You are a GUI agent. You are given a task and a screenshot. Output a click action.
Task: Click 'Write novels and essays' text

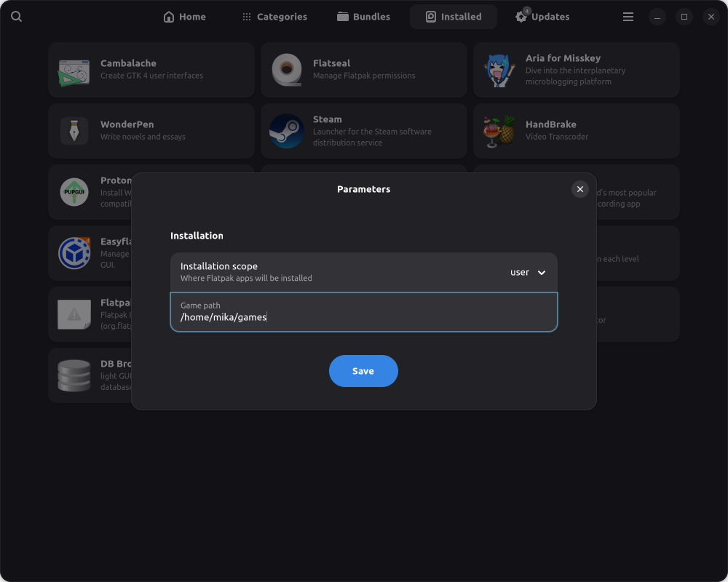click(x=143, y=137)
